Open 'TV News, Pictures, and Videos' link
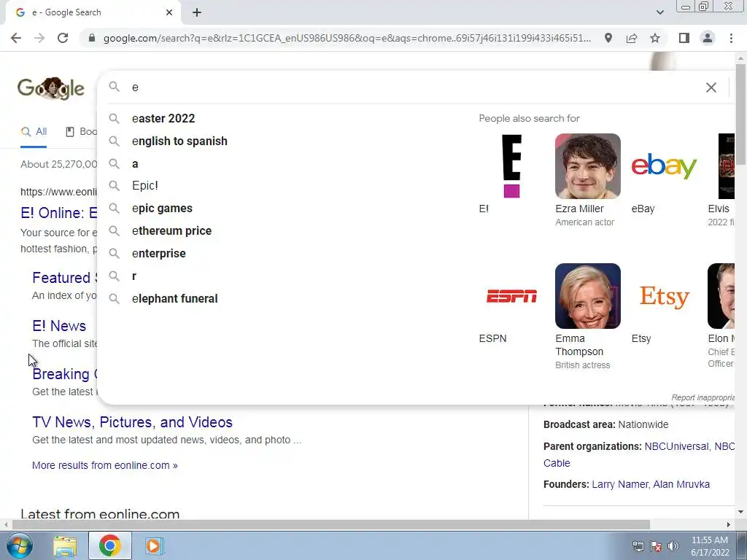Screen dimensions: 747x560 [133, 422]
